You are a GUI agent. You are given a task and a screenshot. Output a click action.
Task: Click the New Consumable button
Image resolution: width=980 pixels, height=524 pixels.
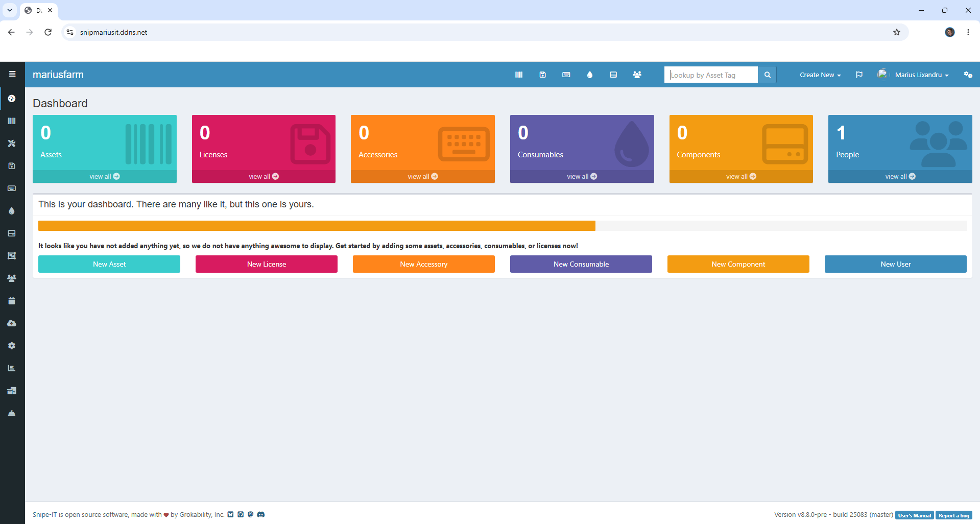pyautogui.click(x=581, y=264)
